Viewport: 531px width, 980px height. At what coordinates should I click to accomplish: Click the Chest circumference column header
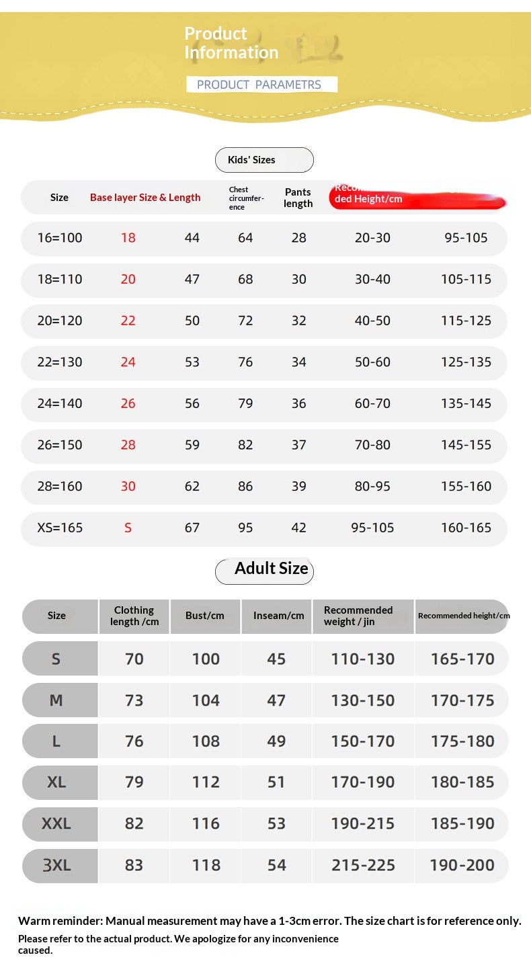tap(246, 198)
